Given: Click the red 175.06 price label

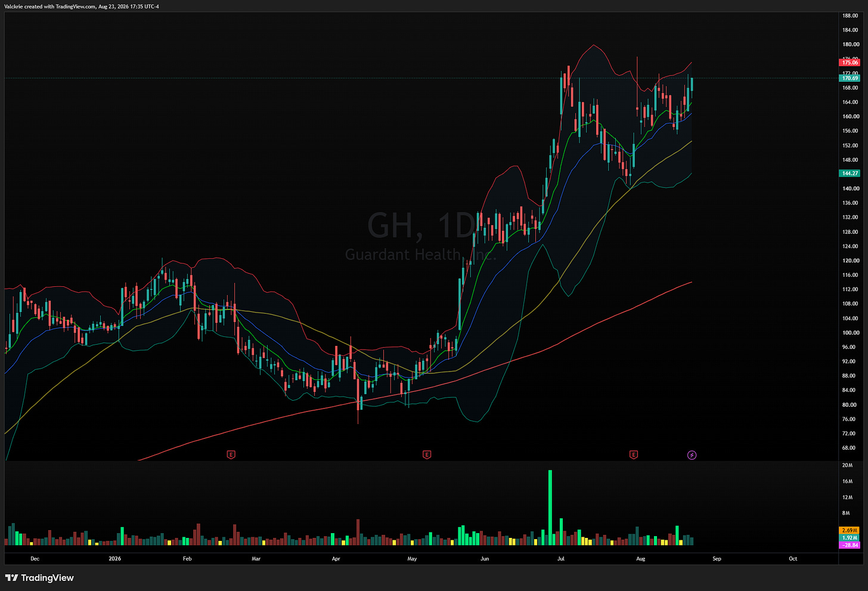Looking at the screenshot, I should tap(850, 62).
